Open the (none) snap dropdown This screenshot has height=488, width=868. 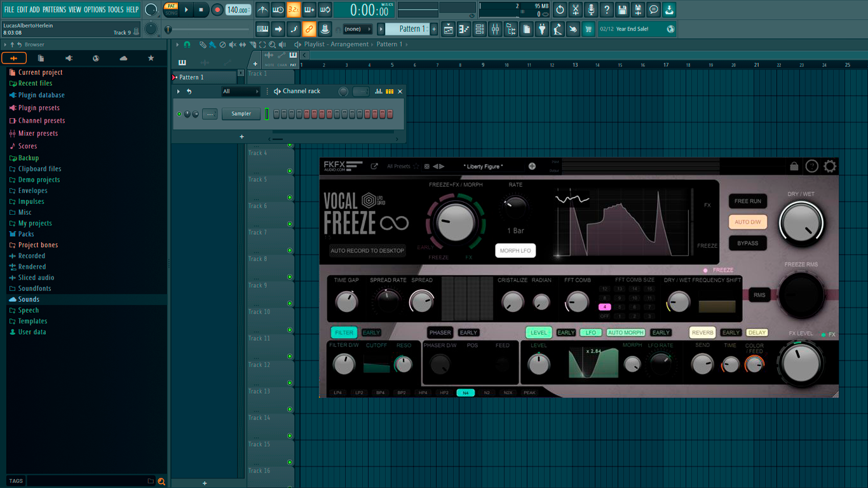358,29
